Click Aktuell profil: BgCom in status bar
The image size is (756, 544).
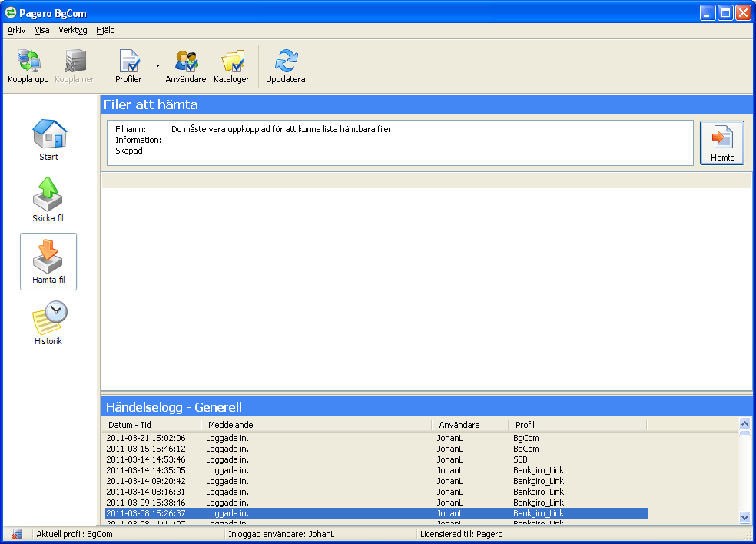tap(75, 534)
